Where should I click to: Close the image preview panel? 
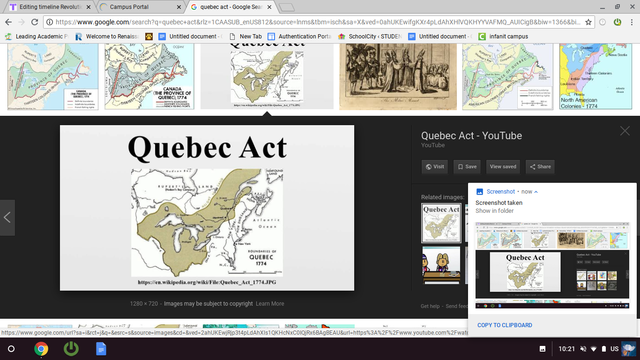coord(625,131)
